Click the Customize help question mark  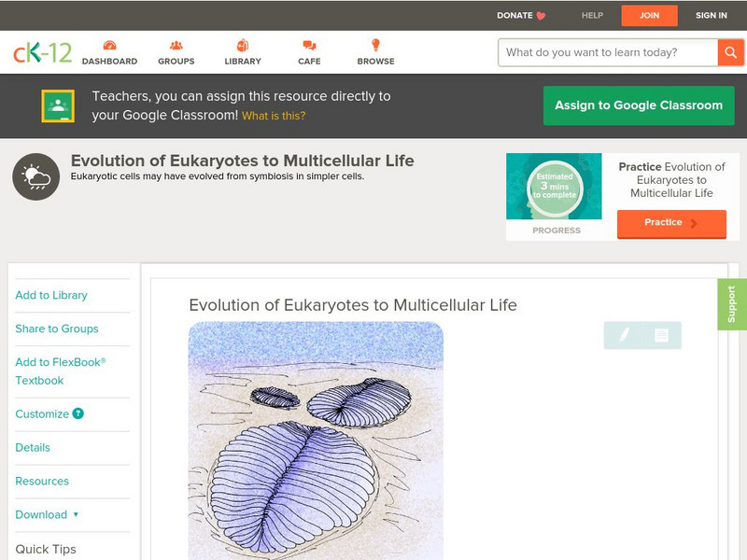(x=78, y=413)
